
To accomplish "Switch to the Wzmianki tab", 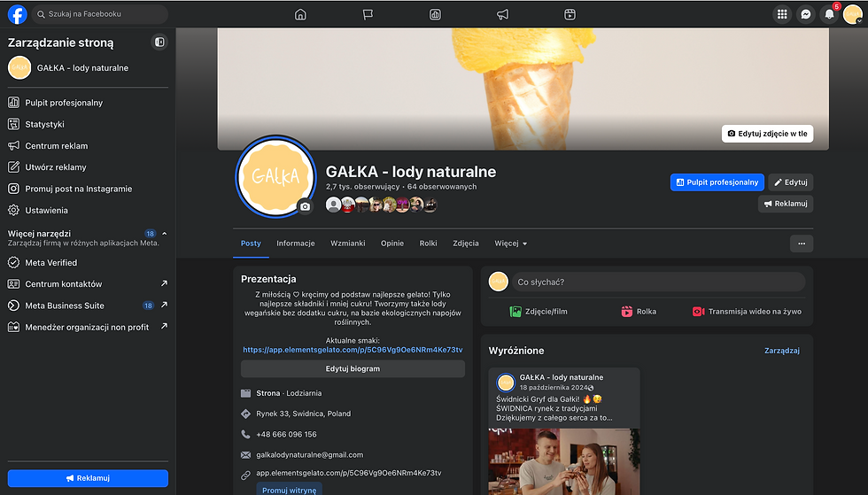I will [347, 244].
